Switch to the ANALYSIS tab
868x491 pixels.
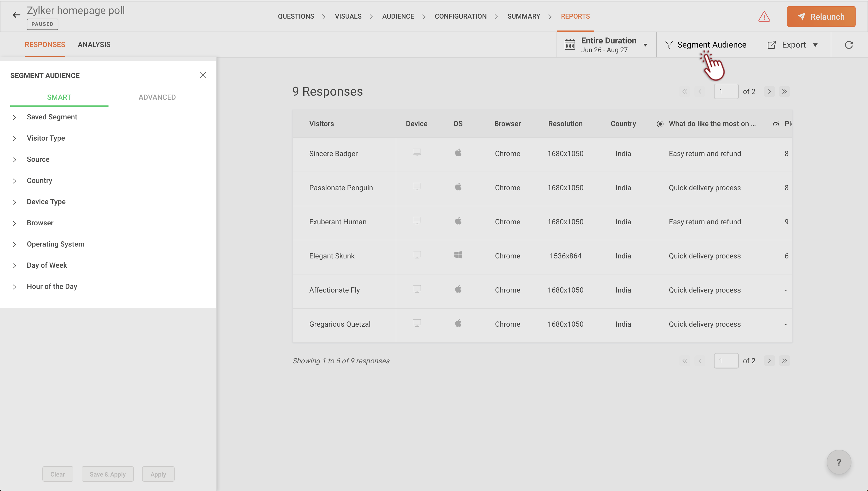coord(94,44)
